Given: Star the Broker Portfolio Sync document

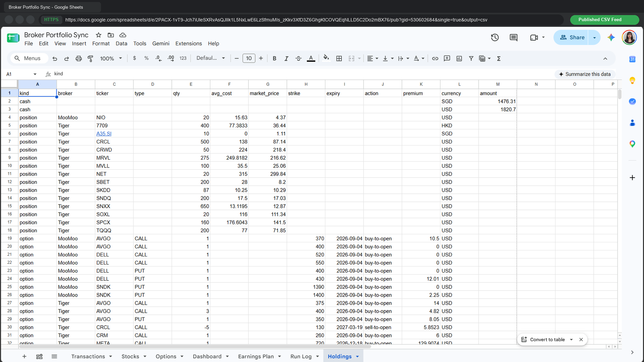Looking at the screenshot, I should (98, 35).
